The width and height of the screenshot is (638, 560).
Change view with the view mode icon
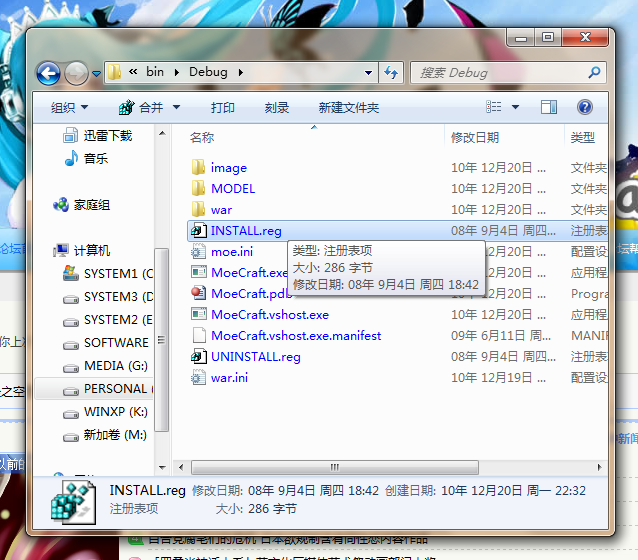coord(494,107)
